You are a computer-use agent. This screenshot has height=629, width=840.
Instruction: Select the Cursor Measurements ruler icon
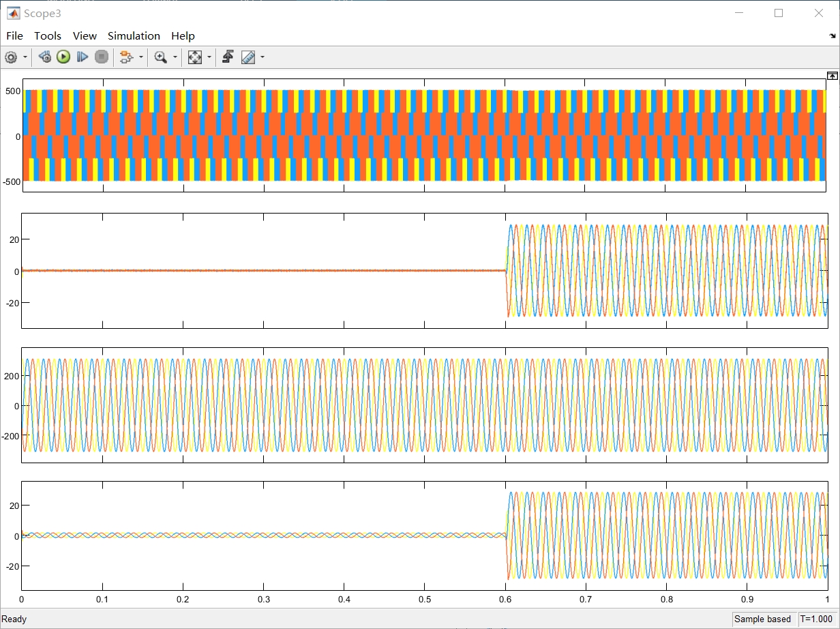click(x=247, y=57)
